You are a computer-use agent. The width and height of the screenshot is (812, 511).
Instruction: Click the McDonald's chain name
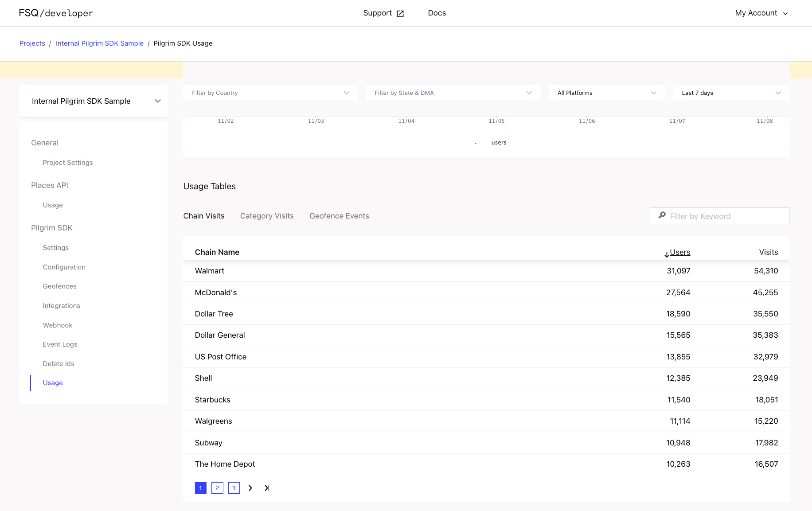tap(216, 293)
